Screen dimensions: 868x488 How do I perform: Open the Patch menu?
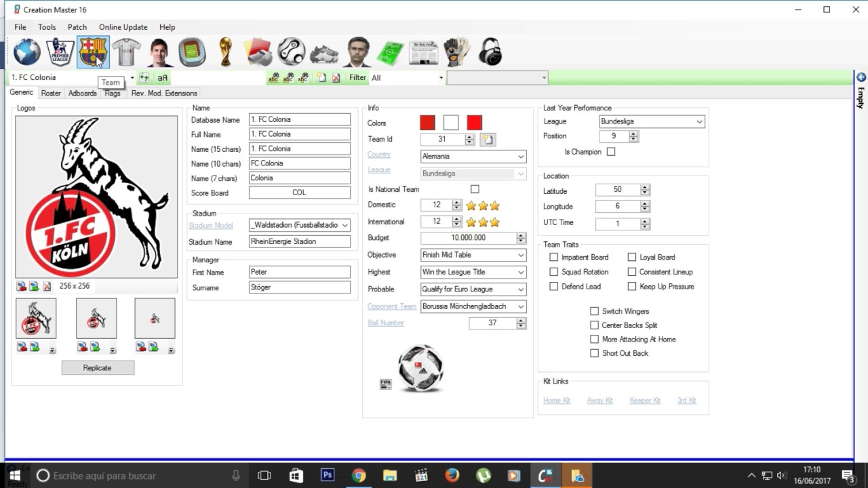tap(77, 27)
